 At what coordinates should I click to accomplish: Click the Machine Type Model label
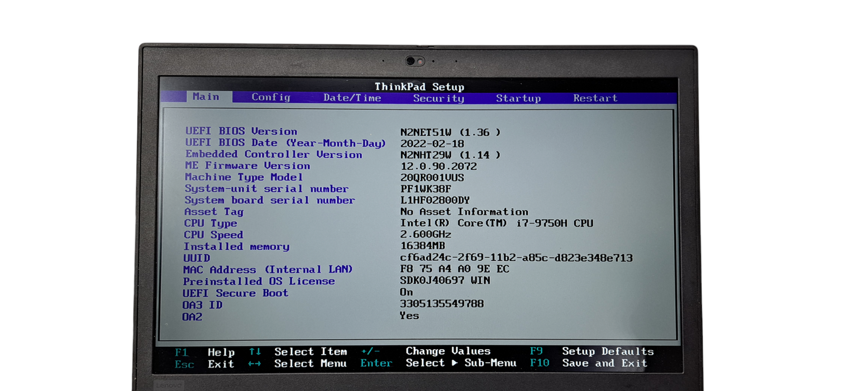click(244, 177)
